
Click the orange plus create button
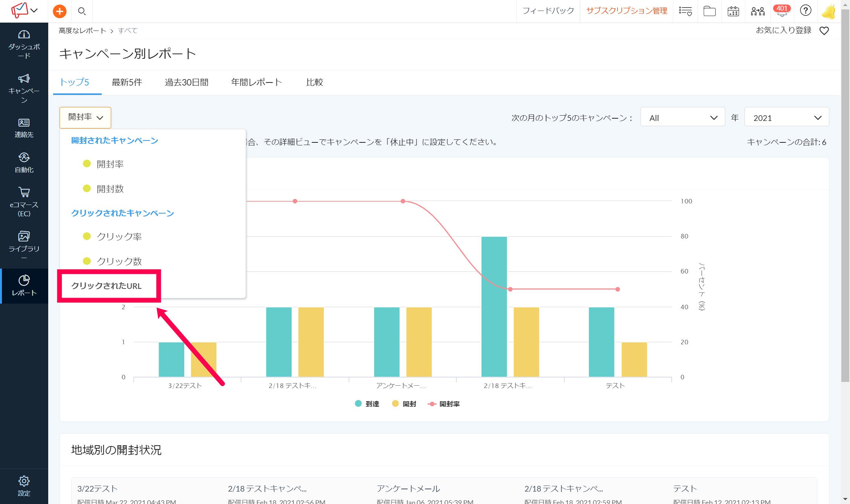click(60, 11)
